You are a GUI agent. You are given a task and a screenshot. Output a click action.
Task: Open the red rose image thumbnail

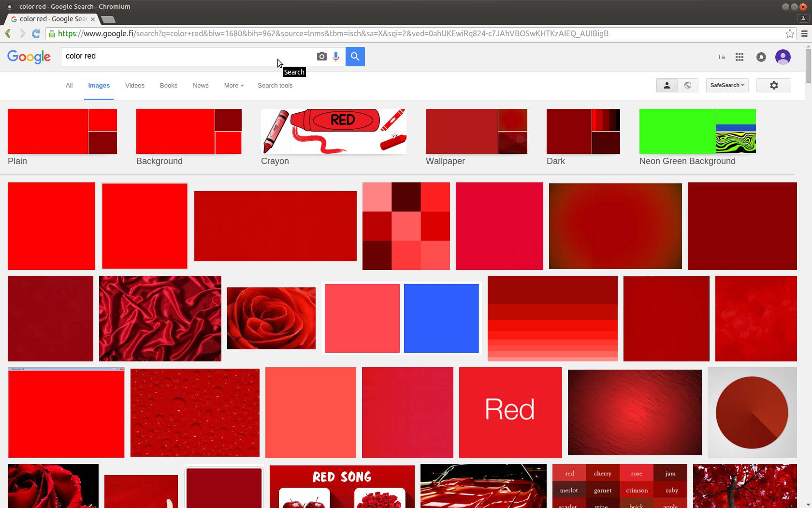click(271, 318)
